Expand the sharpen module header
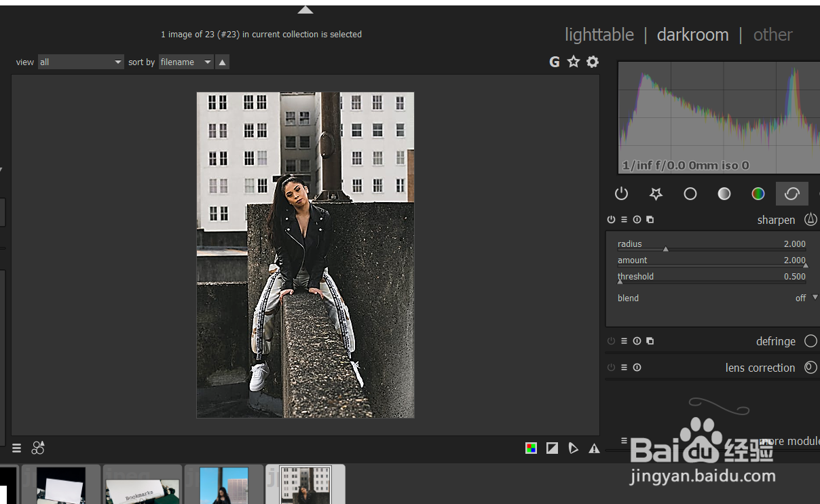The width and height of the screenshot is (820, 504). [x=776, y=220]
